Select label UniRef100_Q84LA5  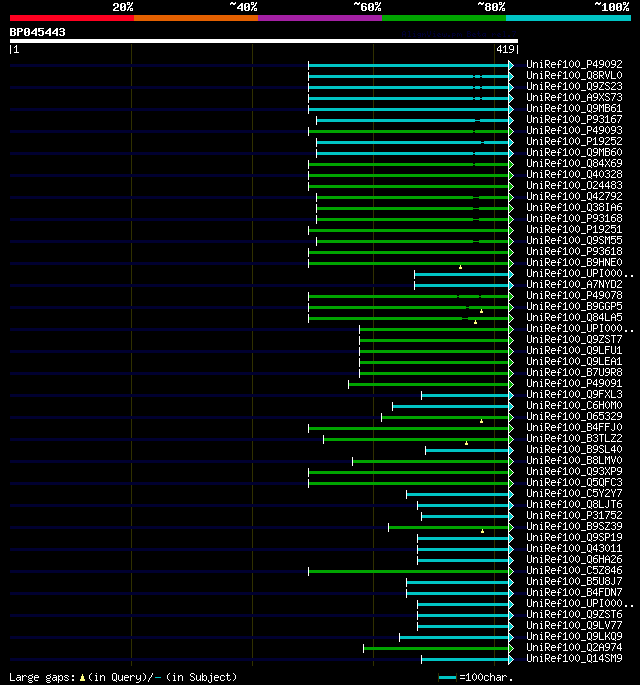pos(574,317)
